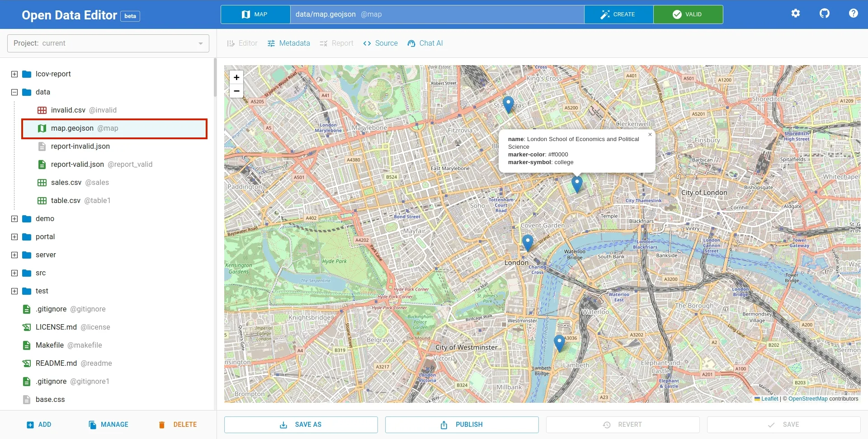Click the Save As button

(301, 425)
